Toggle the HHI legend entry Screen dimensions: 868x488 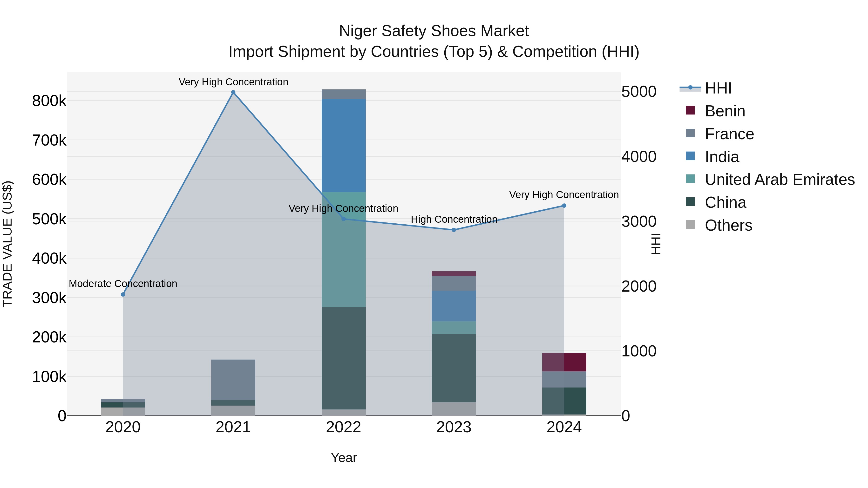(705, 88)
